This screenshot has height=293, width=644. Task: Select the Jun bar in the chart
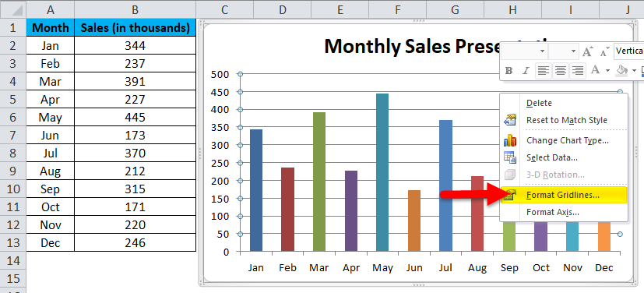(414, 221)
